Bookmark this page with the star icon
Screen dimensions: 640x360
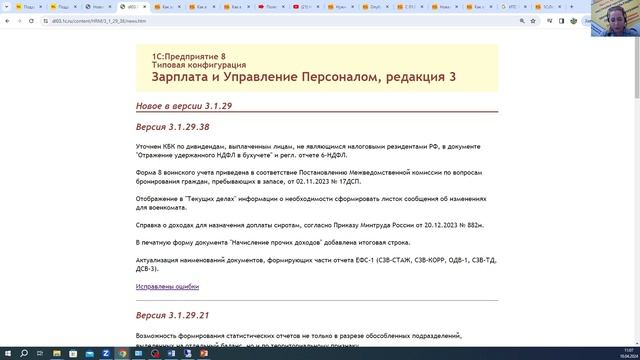tap(533, 21)
